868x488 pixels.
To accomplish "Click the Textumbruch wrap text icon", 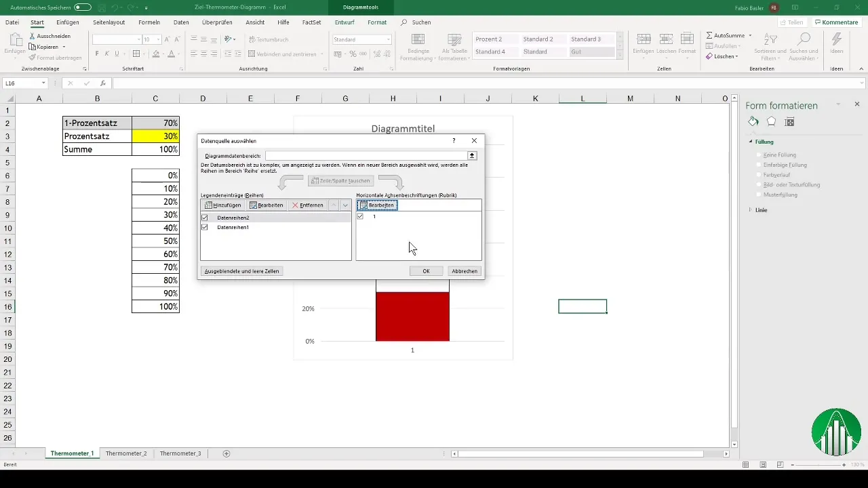I will [252, 39].
